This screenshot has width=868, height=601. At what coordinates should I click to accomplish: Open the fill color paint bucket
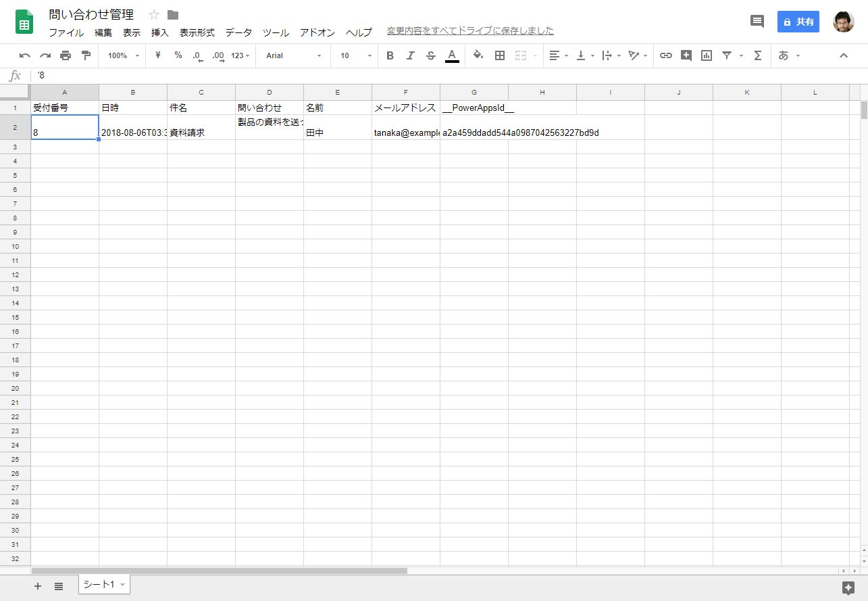coord(478,55)
